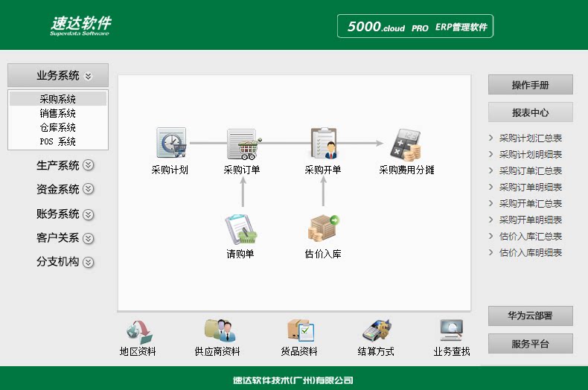588x390 pixels.
Task: Expand the 账务系统 chevron
Action: coord(88,214)
